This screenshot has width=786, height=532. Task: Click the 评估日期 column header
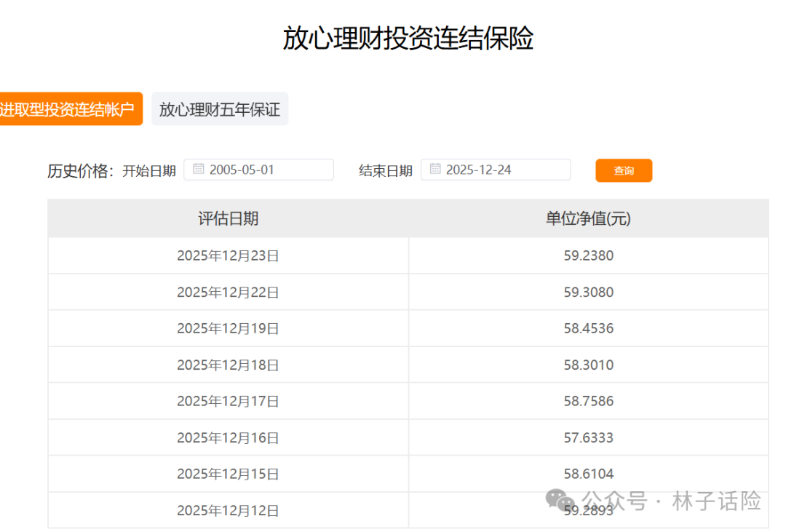pos(228,218)
